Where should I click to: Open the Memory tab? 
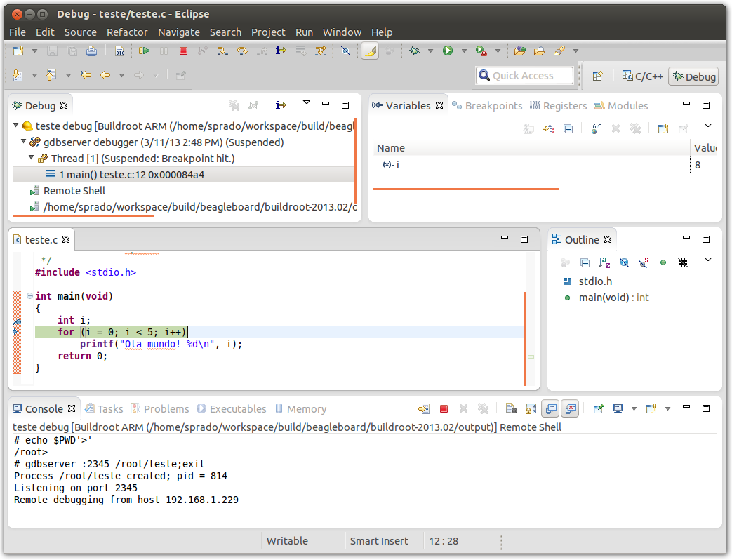coord(300,409)
